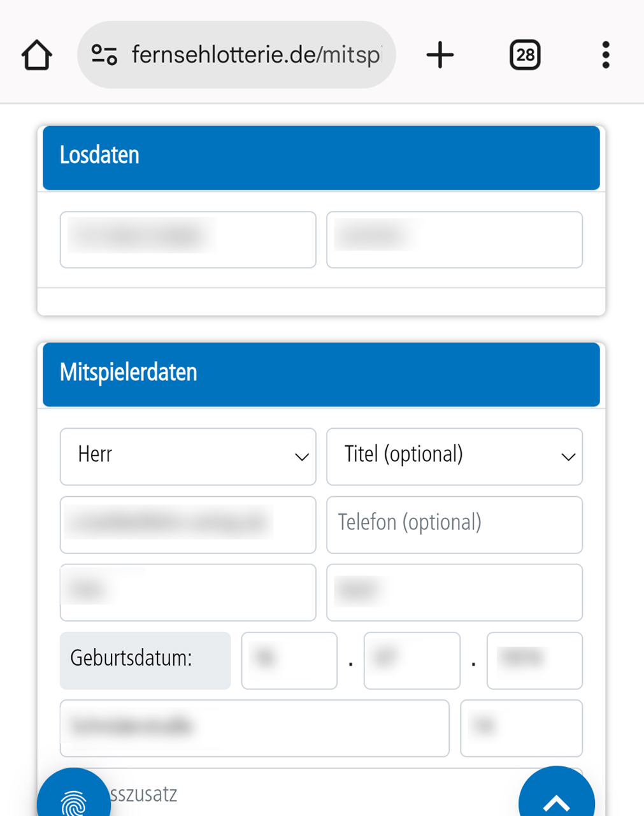Viewport: 644px width, 816px height.
Task: Click the birth day field after Geburtsdatum
Action: 289,661
